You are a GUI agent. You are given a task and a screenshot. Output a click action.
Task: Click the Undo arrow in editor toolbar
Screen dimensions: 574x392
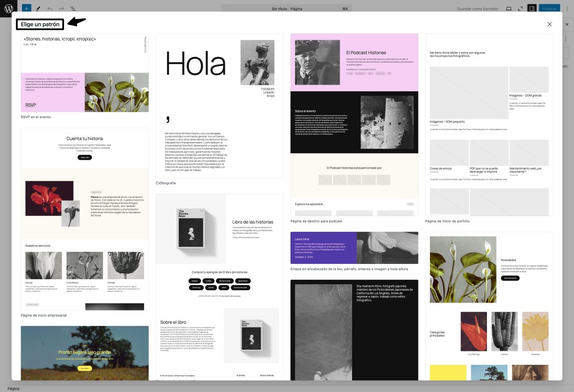point(50,9)
